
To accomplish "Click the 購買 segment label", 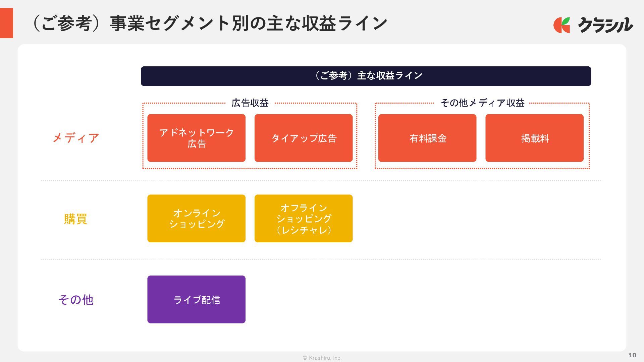I will click(x=75, y=219).
